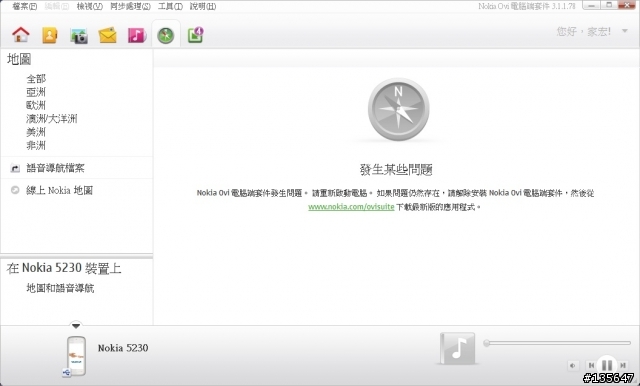Click the album art music note placeholder
Viewport: 640px width, 386px height.
[x=458, y=348]
